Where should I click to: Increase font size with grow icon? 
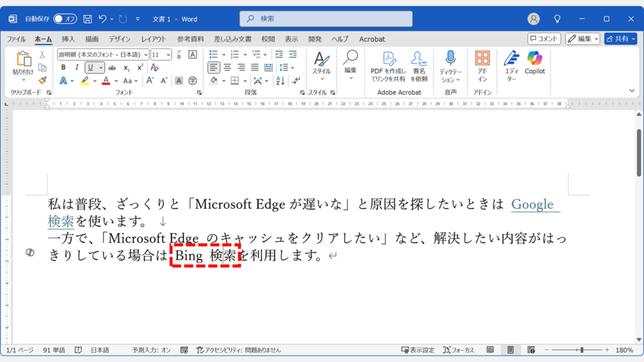(150, 80)
